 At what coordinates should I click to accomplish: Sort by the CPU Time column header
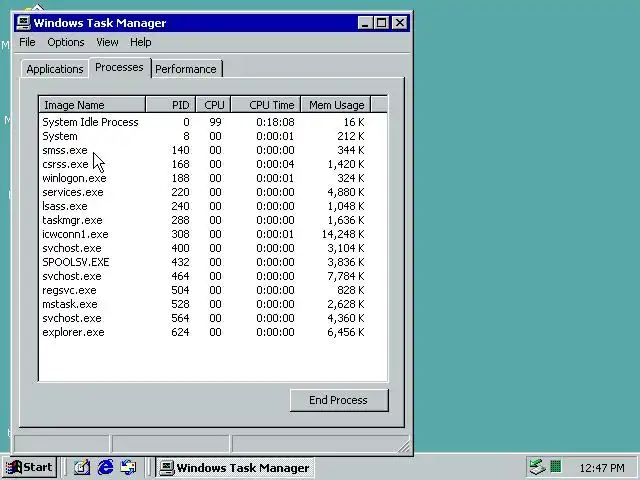[266, 105]
